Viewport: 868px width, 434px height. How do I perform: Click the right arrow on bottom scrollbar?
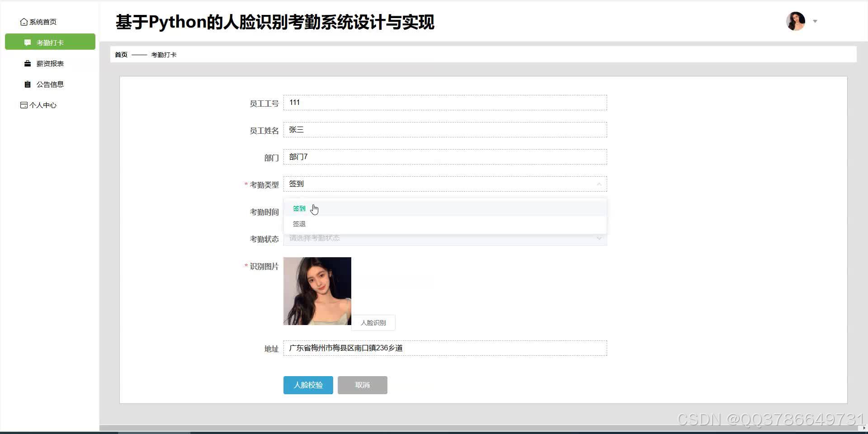(x=864, y=428)
